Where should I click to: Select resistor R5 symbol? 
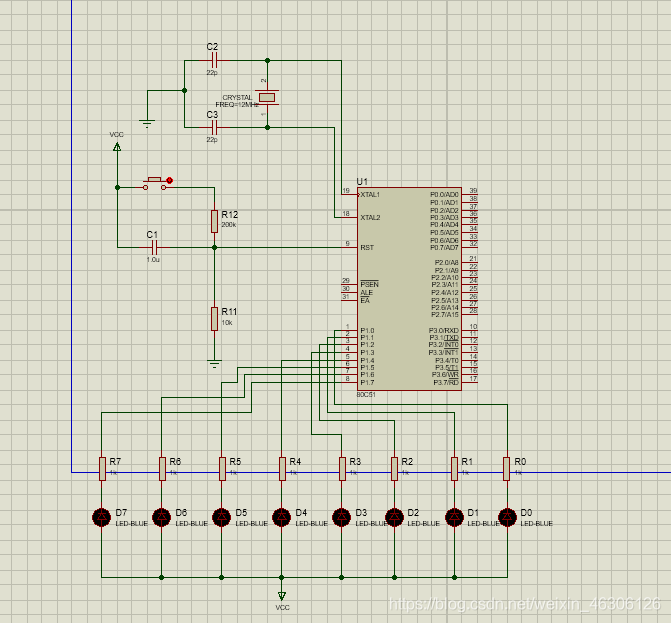pos(222,469)
